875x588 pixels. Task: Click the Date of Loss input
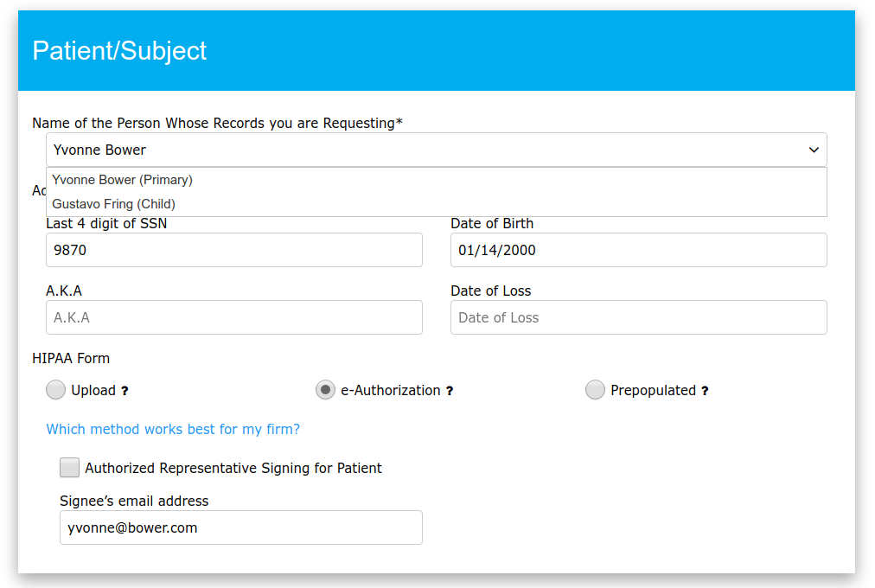tap(637, 317)
